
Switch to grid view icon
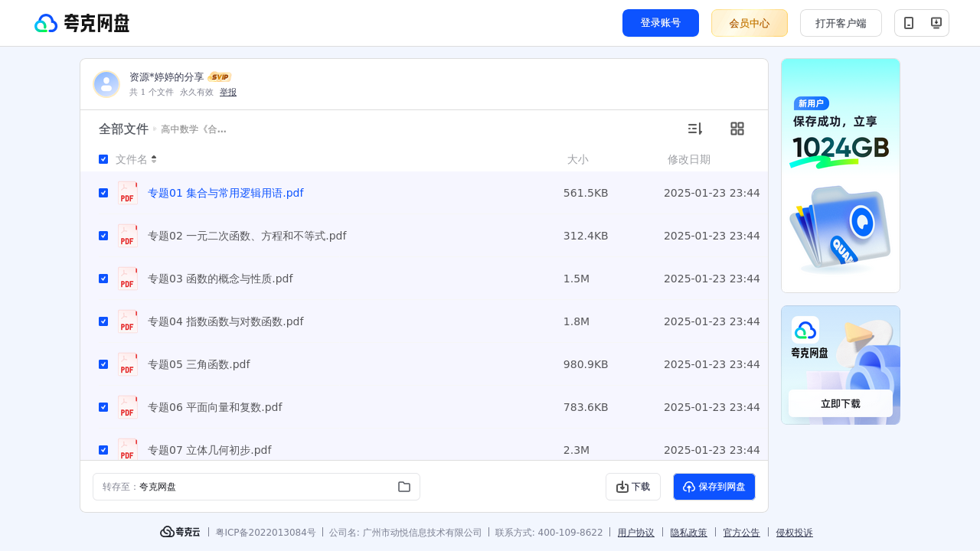(x=737, y=129)
